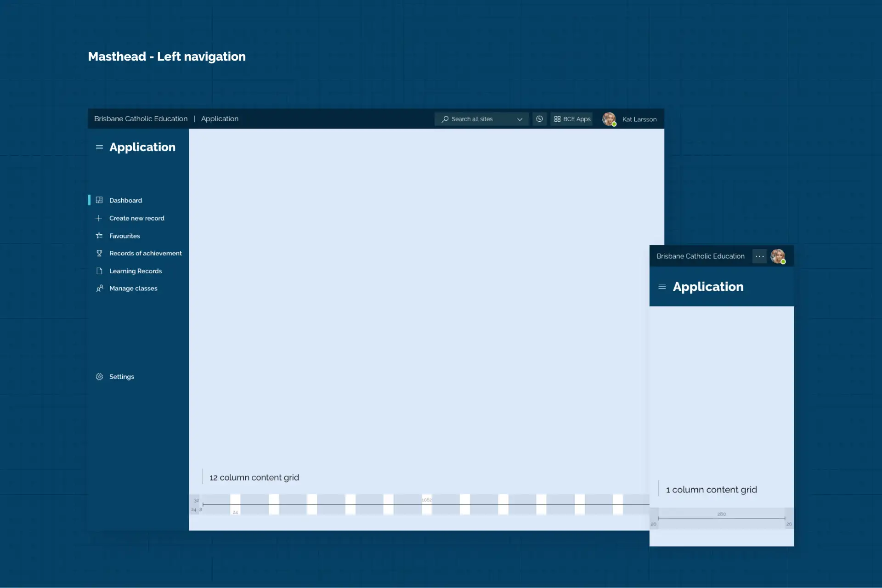The image size is (882, 588).
Task: Select Manage classes from the sidebar
Action: pyautogui.click(x=133, y=288)
